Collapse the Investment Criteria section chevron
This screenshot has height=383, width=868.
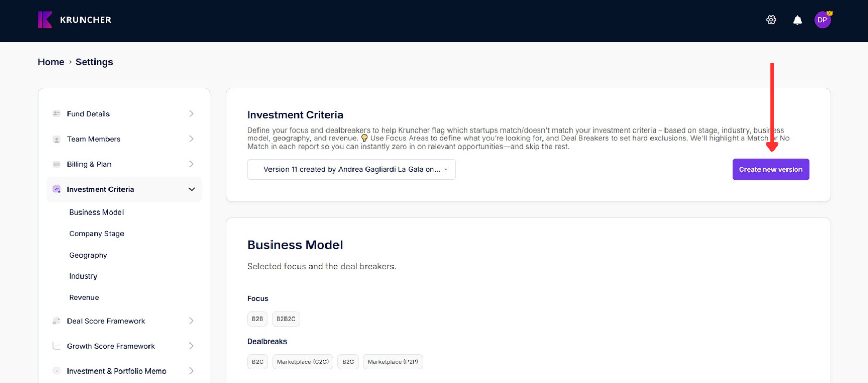(192, 189)
